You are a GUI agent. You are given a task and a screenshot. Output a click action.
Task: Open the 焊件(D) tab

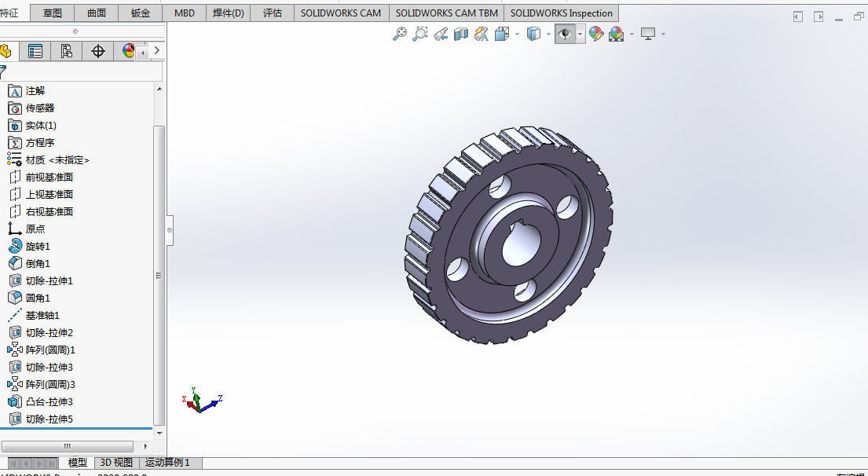click(x=229, y=13)
